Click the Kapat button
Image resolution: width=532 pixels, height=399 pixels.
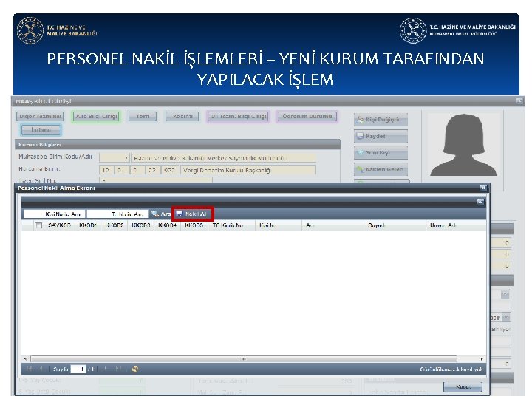coord(463,386)
